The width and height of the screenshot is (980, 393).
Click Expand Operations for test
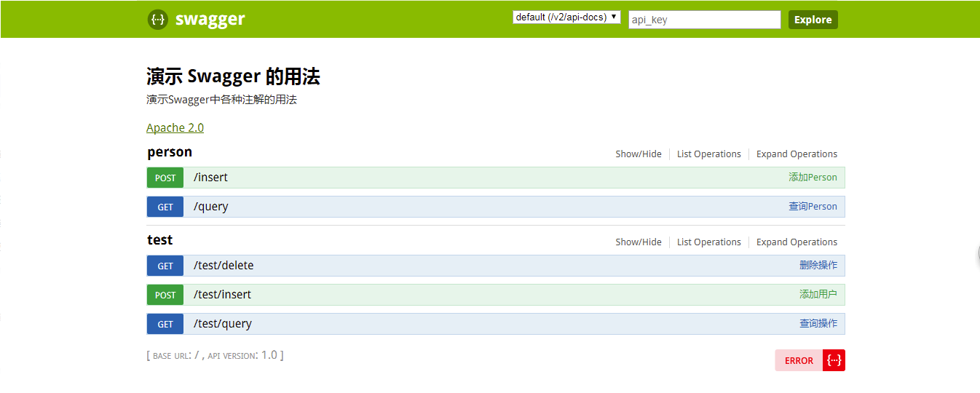[797, 242]
